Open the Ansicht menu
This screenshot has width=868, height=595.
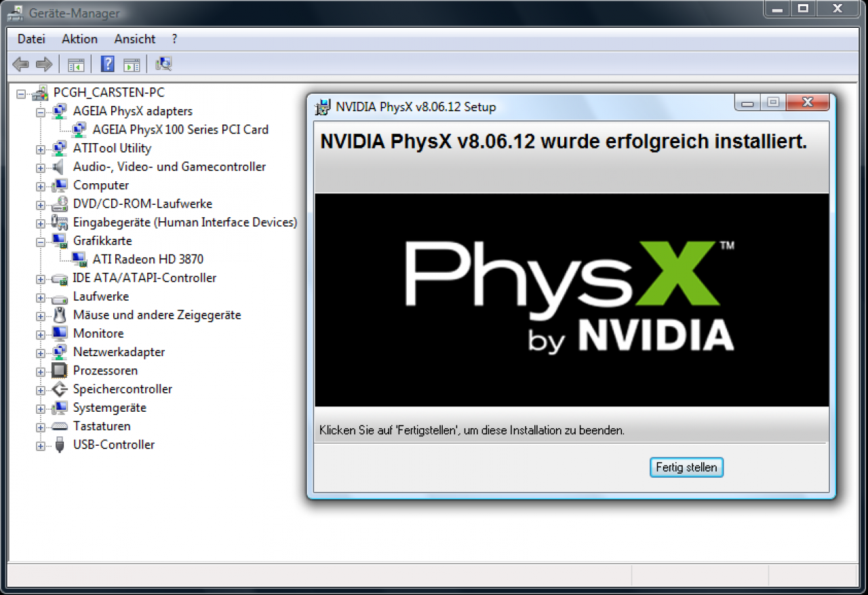135,39
